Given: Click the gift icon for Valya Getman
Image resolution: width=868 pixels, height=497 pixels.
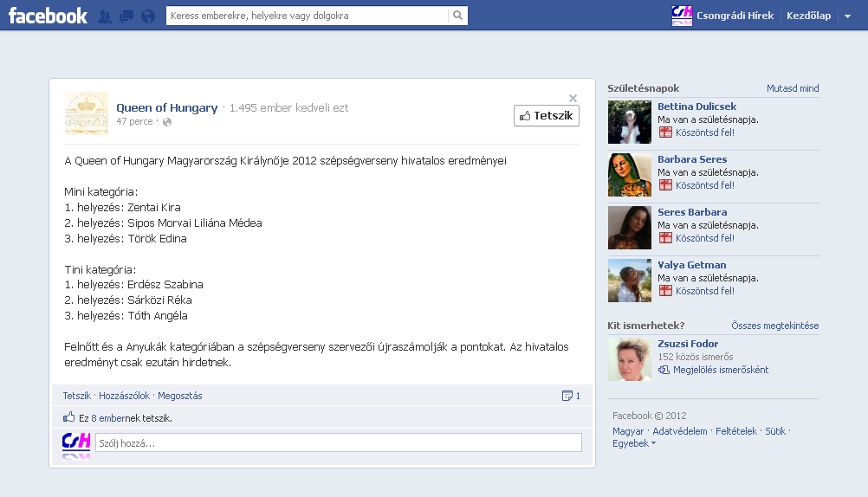Looking at the screenshot, I should (665, 291).
